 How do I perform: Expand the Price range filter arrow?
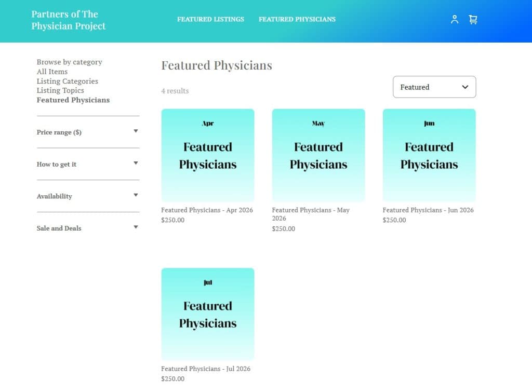[x=136, y=131]
